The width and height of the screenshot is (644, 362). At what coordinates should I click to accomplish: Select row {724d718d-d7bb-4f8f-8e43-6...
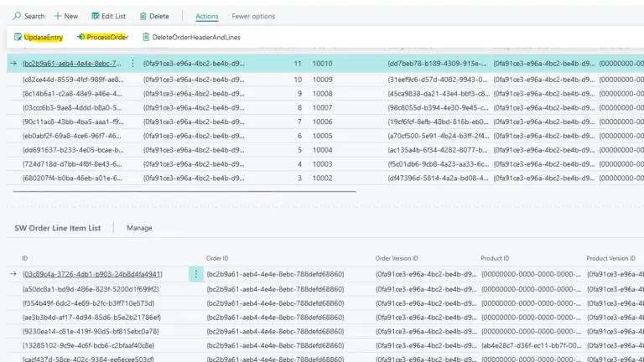(72, 163)
